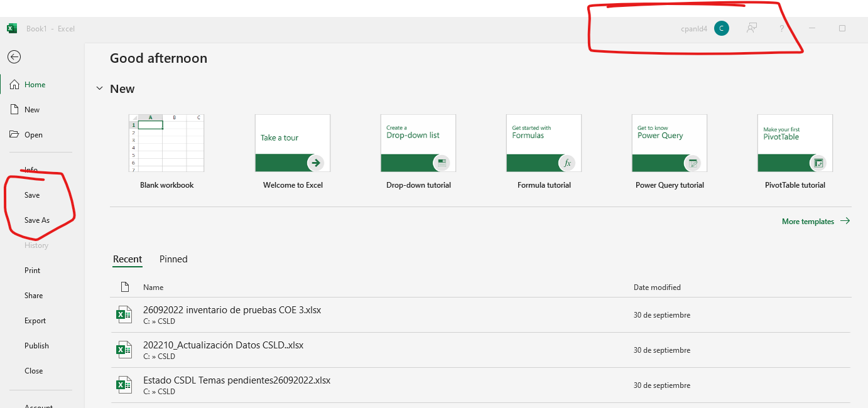Click Save As in the sidebar
The width and height of the screenshot is (868, 408).
pyautogui.click(x=37, y=220)
